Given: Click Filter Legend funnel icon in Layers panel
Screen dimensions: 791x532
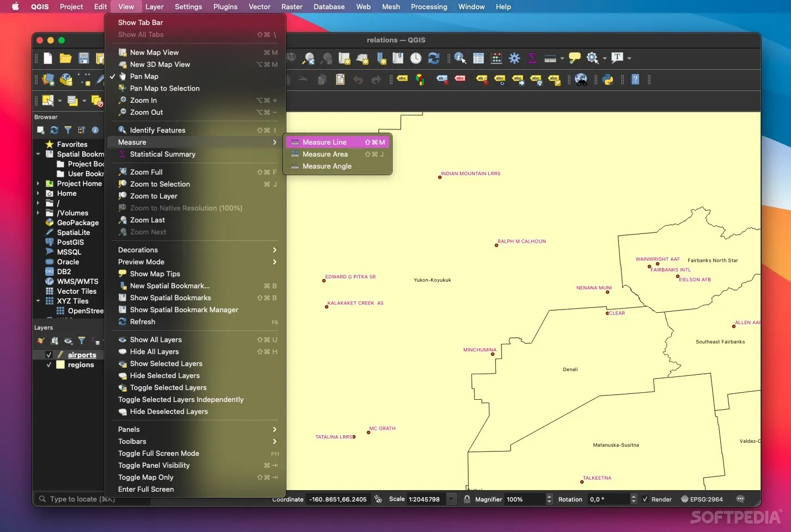Looking at the screenshot, I should point(82,341).
